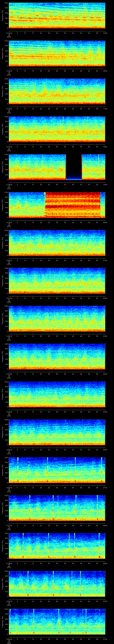Pick the spectrogram panel starting at 5:25:00
This screenshot has height=644, width=114.
click(x=57, y=432)
